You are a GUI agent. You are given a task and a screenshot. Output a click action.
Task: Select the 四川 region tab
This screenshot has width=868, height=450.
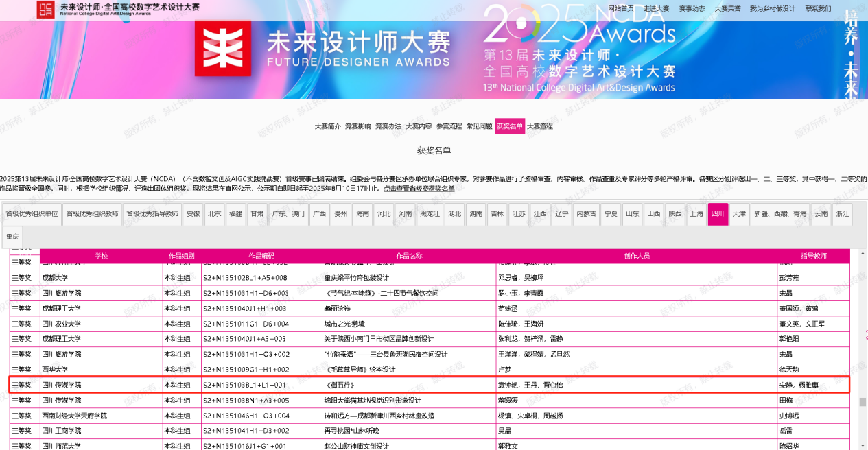tap(718, 214)
